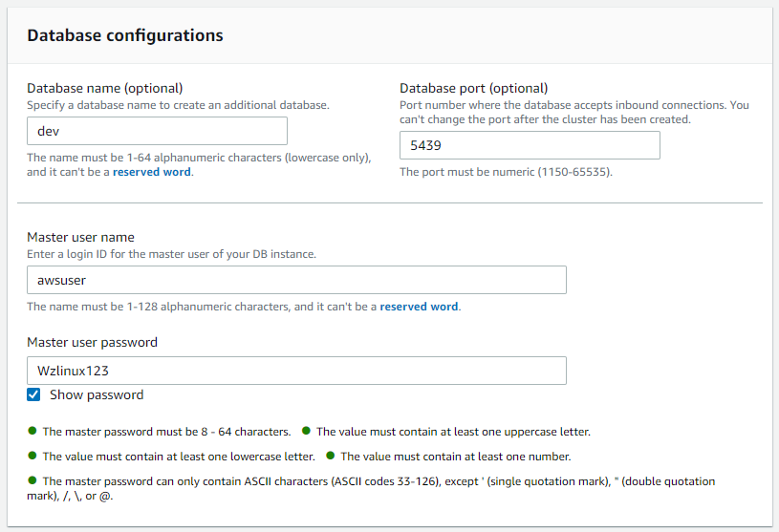This screenshot has width=779, height=532.
Task: Click green indicator beside 8 - 64 characters rule
Action: [32, 431]
